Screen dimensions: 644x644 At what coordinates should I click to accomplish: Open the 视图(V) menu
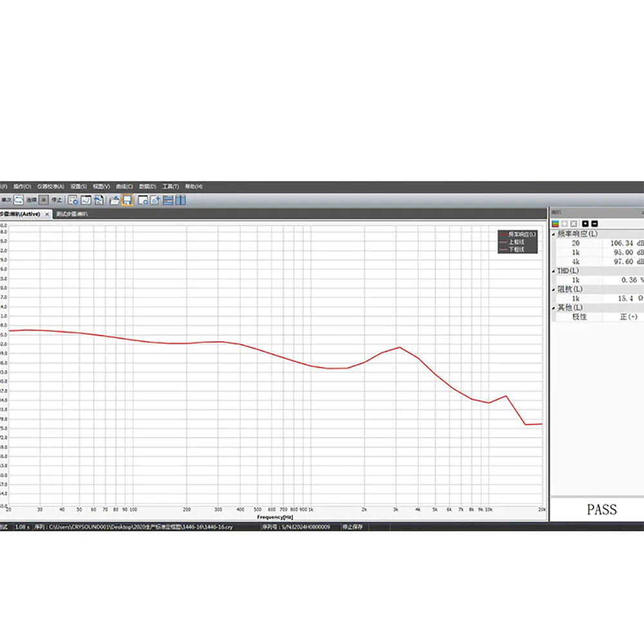[x=101, y=187]
